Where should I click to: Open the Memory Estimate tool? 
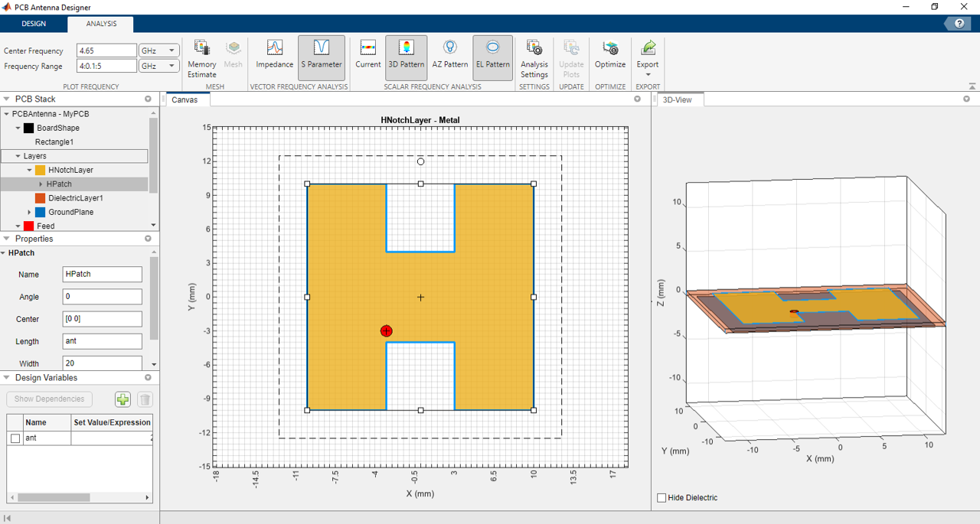tap(201, 57)
